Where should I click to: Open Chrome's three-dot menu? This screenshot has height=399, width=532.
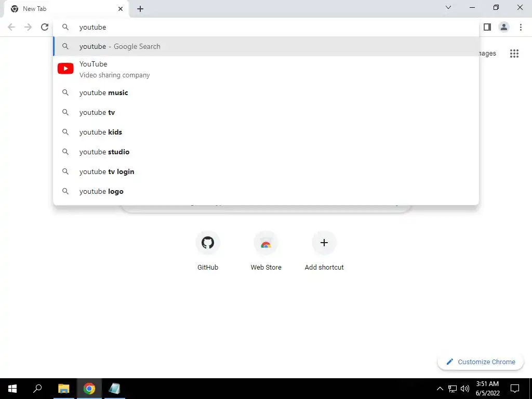click(521, 27)
